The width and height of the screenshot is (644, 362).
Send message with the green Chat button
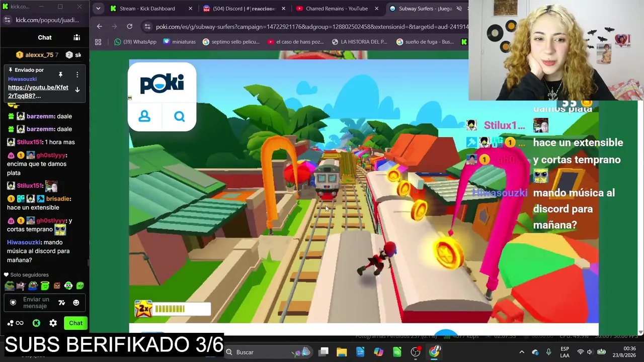click(x=75, y=323)
